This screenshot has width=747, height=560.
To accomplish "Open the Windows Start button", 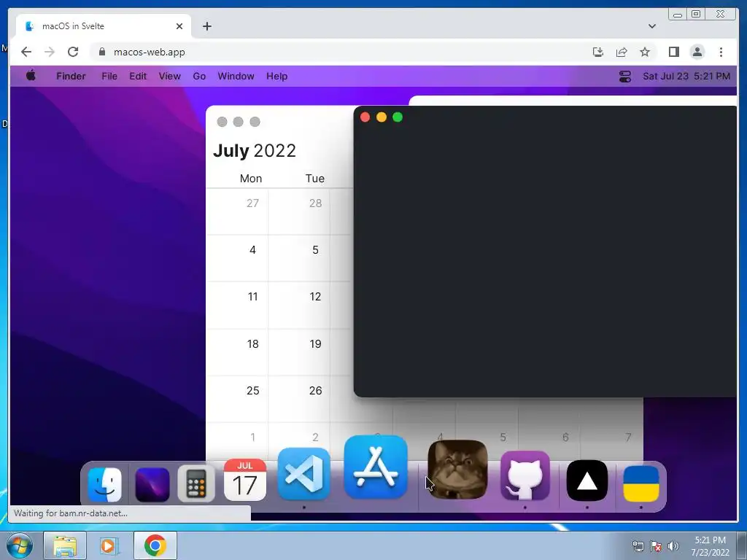I will pos(20,545).
